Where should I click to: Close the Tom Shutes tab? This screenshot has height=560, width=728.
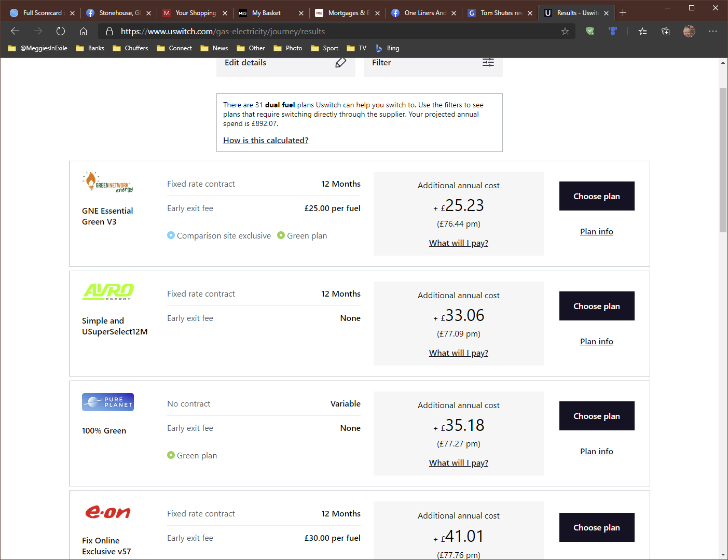coord(530,13)
